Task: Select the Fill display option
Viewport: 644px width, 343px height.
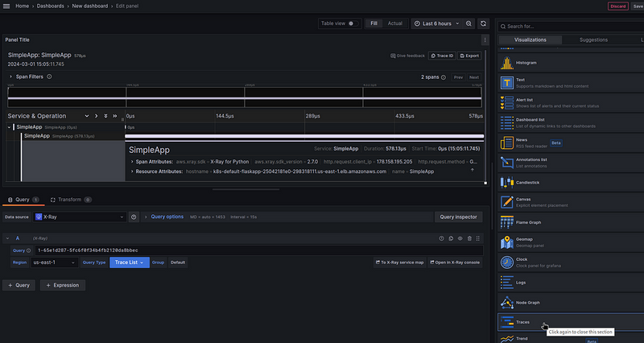Action: (374, 23)
